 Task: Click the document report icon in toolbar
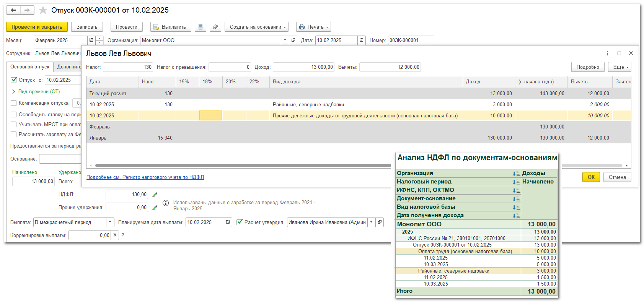coord(201,27)
